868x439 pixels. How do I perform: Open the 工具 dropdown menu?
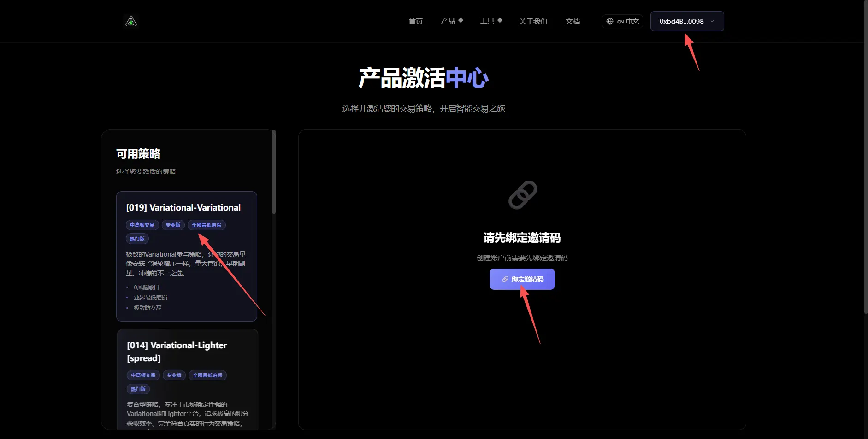(x=488, y=21)
